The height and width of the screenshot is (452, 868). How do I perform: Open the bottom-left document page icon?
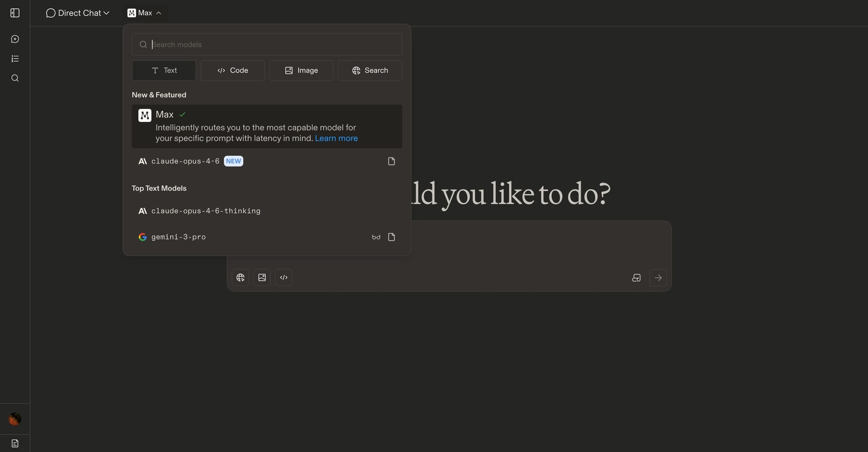pyautogui.click(x=15, y=443)
